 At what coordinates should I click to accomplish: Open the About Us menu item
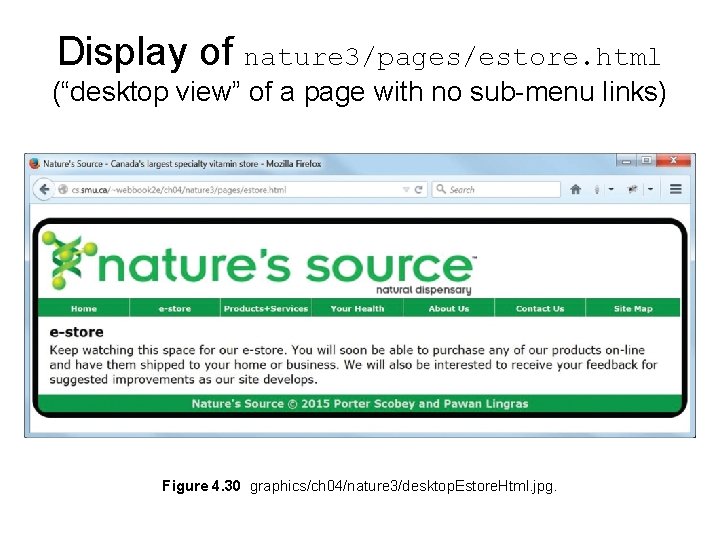449,309
